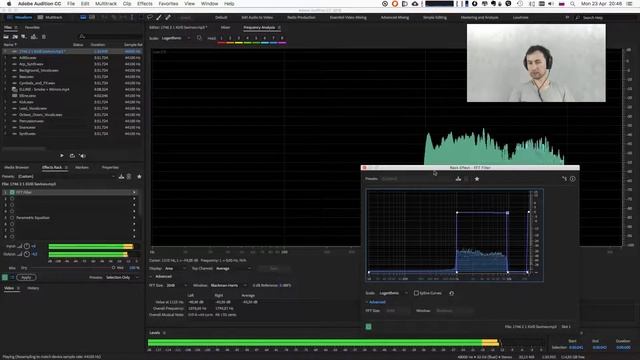Delete the Effects Rack preset
640x360 pixels.
tap(129, 176)
